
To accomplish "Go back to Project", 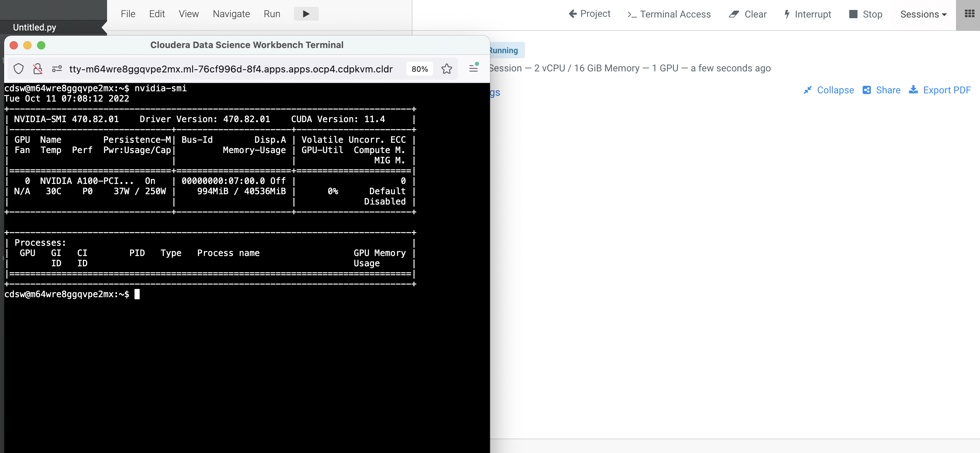I will coord(589,14).
